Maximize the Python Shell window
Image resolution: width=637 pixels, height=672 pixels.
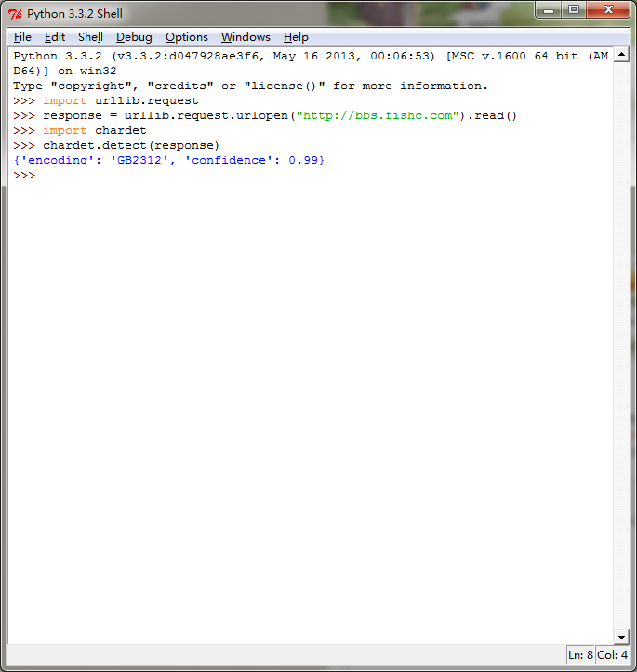[x=575, y=10]
